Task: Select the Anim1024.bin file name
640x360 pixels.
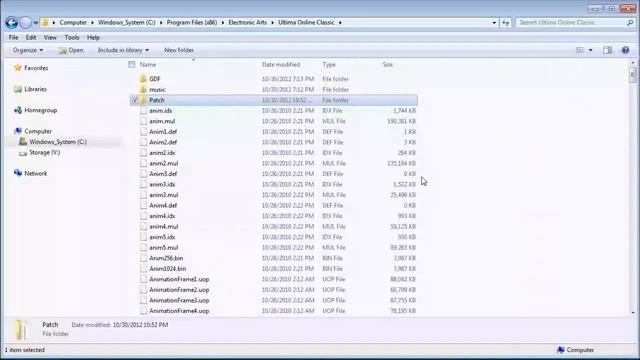Action: [x=167, y=269]
